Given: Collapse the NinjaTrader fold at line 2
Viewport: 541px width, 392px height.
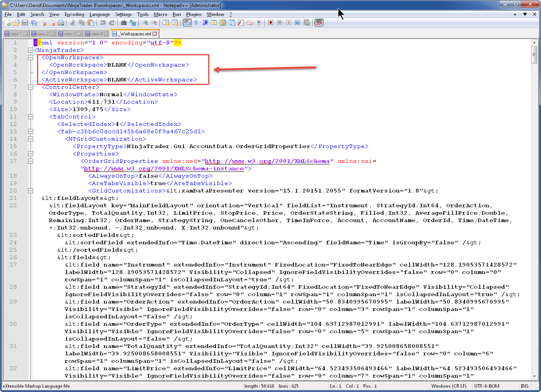Looking at the screenshot, I should tap(30, 50).
